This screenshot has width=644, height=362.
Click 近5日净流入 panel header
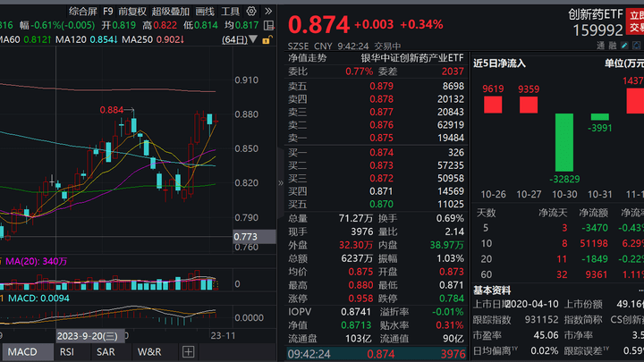pos(499,63)
